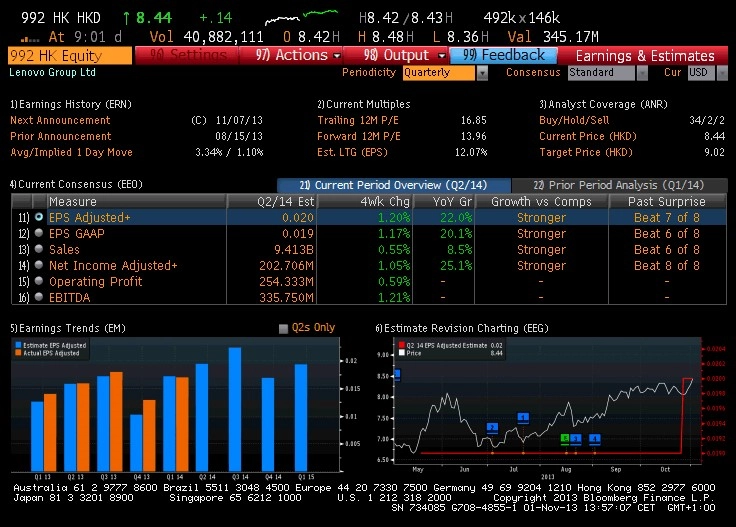Click red Q2 14 EPS Adjusted Estimate swatch
736x527 pixels.
pyautogui.click(x=401, y=345)
